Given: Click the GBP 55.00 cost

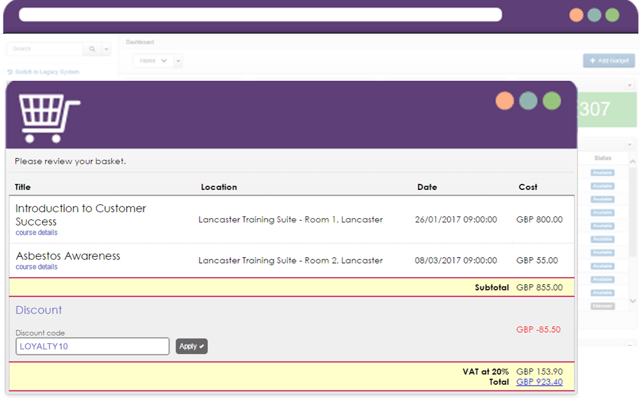Looking at the screenshot, I should (x=537, y=260).
